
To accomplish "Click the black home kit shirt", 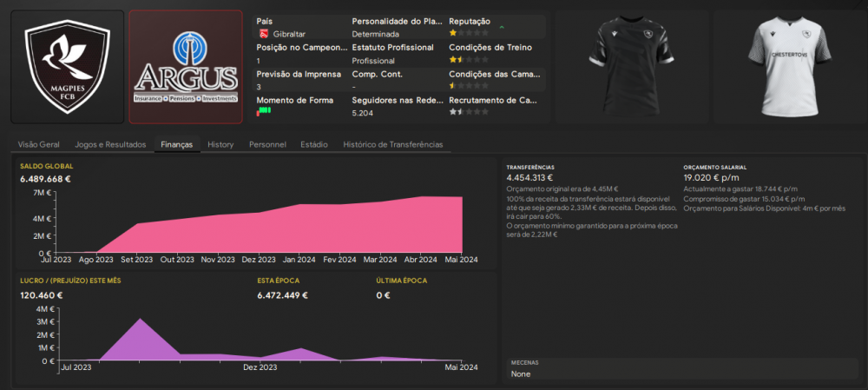I will click(x=630, y=67).
